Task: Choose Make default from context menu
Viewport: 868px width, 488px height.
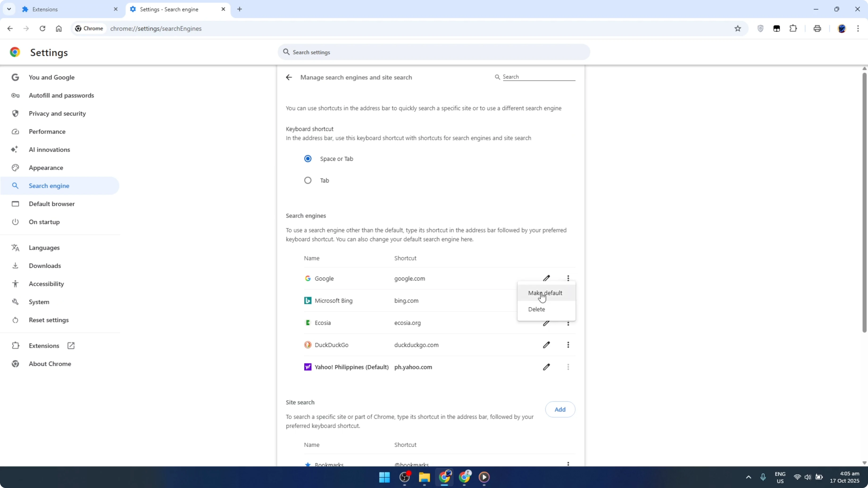Action: point(547,293)
